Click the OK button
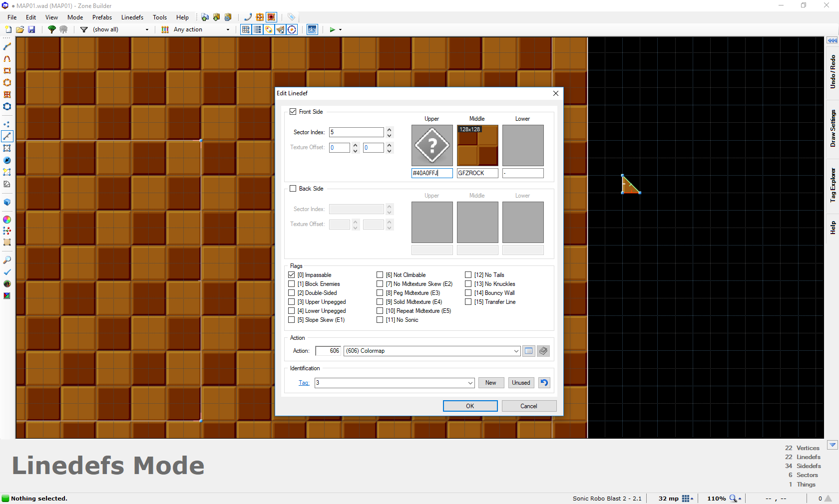The image size is (839, 504). [470, 406]
